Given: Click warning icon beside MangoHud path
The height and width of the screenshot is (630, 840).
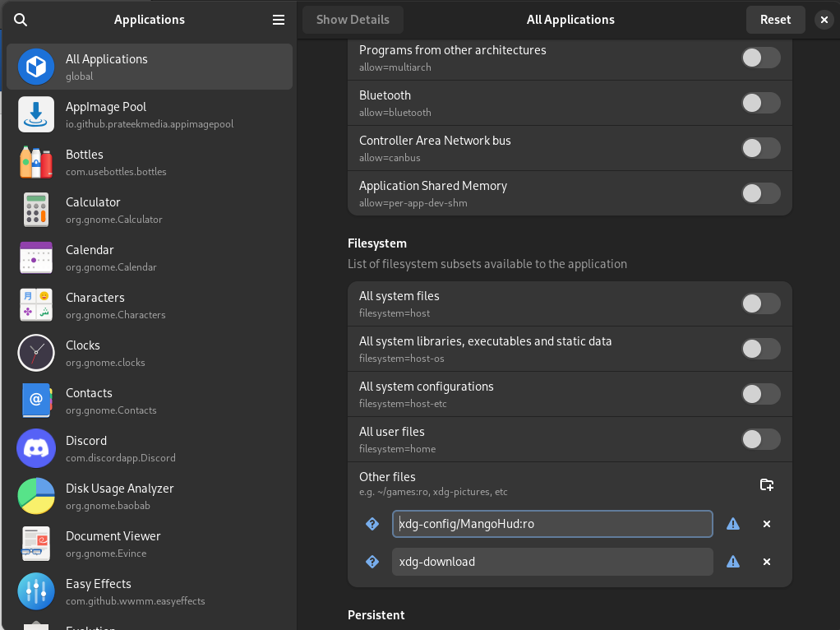Looking at the screenshot, I should (733, 524).
